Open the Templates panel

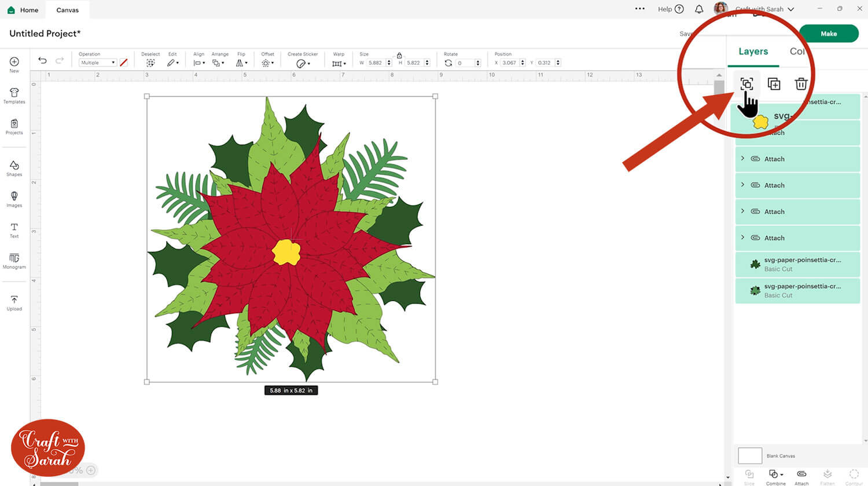[14, 96]
